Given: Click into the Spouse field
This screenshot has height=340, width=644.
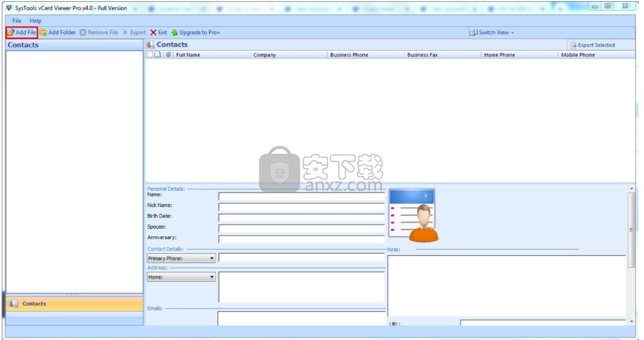Looking at the screenshot, I should [302, 228].
